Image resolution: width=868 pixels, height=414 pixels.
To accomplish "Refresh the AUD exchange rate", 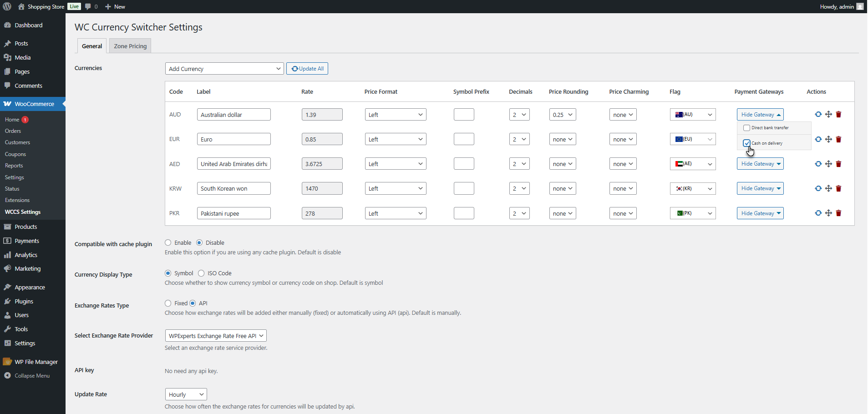I will [818, 114].
